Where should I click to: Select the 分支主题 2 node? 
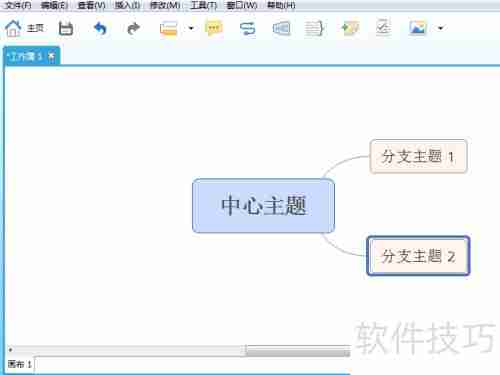point(418,256)
